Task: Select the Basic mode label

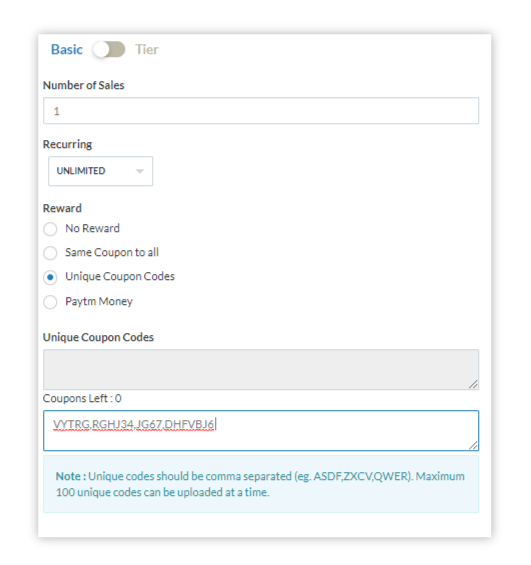Action: [x=67, y=49]
